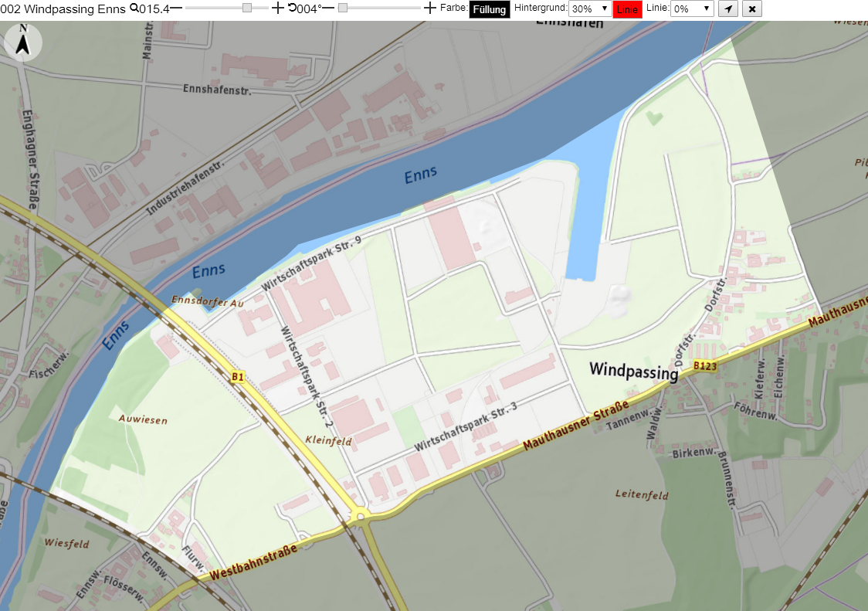This screenshot has width=868, height=611.
Task: Click the B123 road marker on map
Action: (x=705, y=365)
